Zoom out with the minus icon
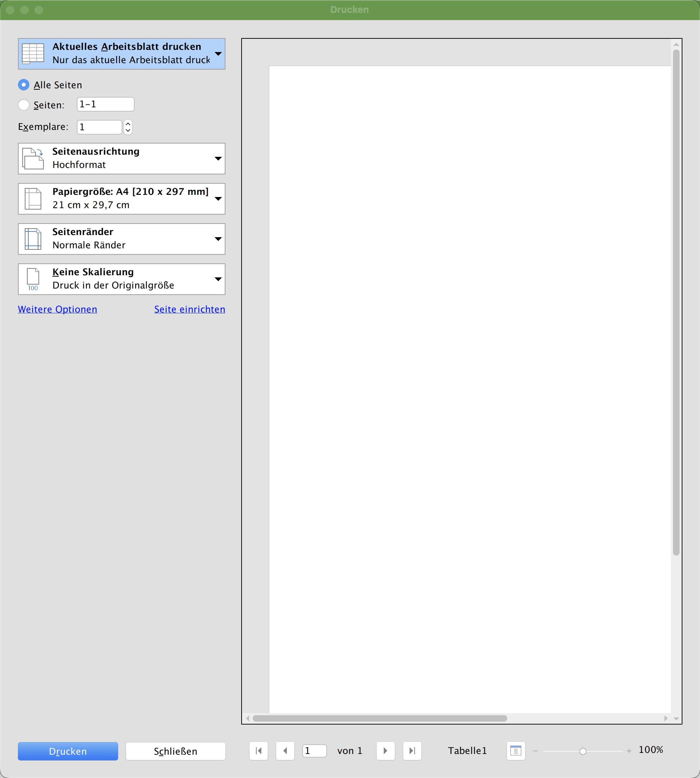The image size is (700, 778). [x=535, y=751]
